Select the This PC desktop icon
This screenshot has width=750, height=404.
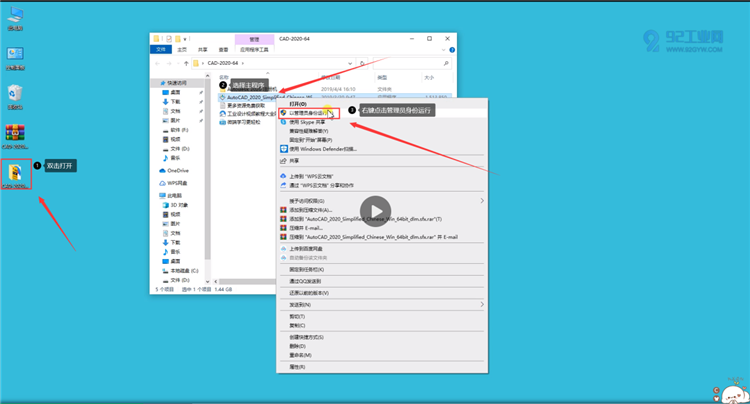[15, 19]
